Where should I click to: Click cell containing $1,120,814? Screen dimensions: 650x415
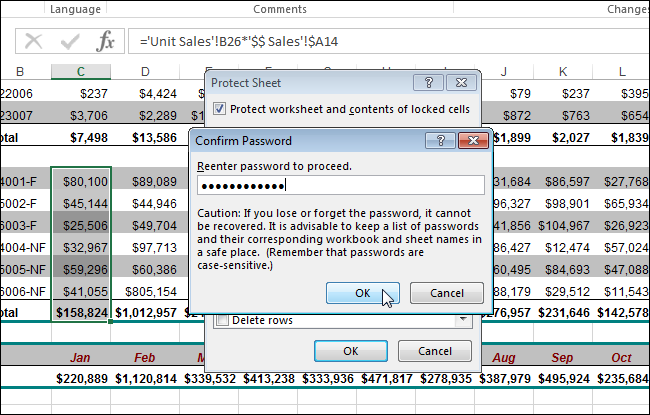[x=145, y=379]
